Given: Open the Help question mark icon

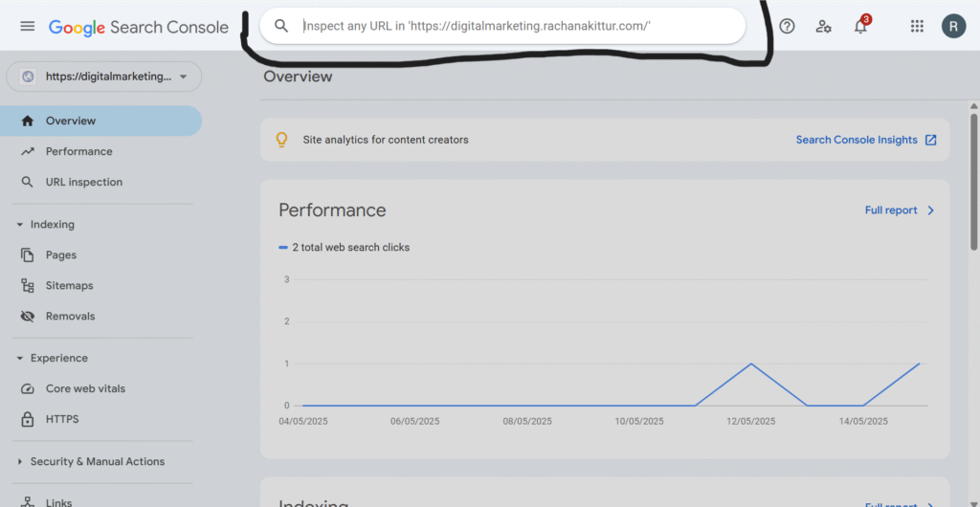Looking at the screenshot, I should click(787, 26).
